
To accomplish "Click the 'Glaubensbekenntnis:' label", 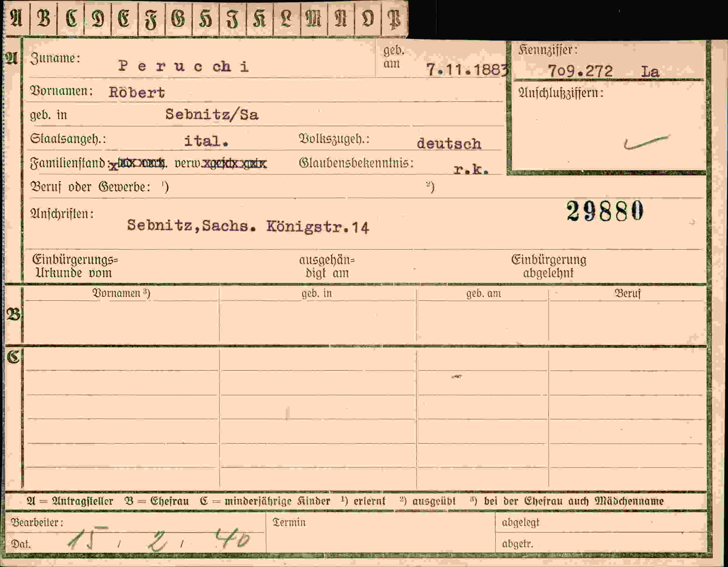I will (x=356, y=163).
